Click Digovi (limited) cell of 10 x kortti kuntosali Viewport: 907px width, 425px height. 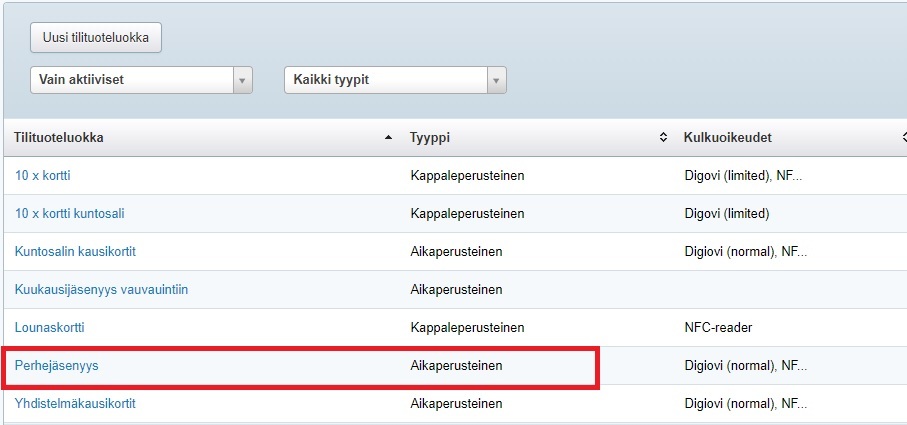pyautogui.click(x=727, y=214)
